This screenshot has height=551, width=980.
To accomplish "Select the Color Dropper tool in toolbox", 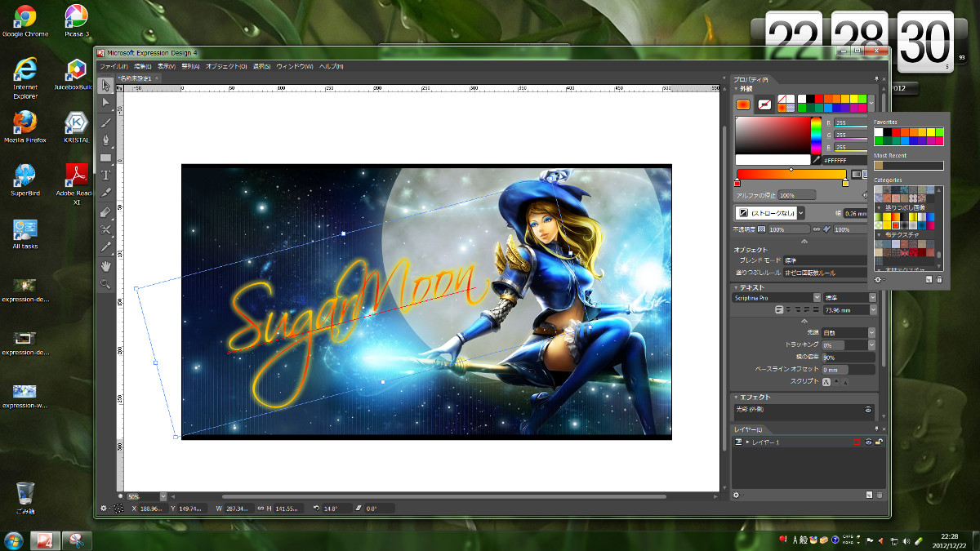I will point(105,247).
